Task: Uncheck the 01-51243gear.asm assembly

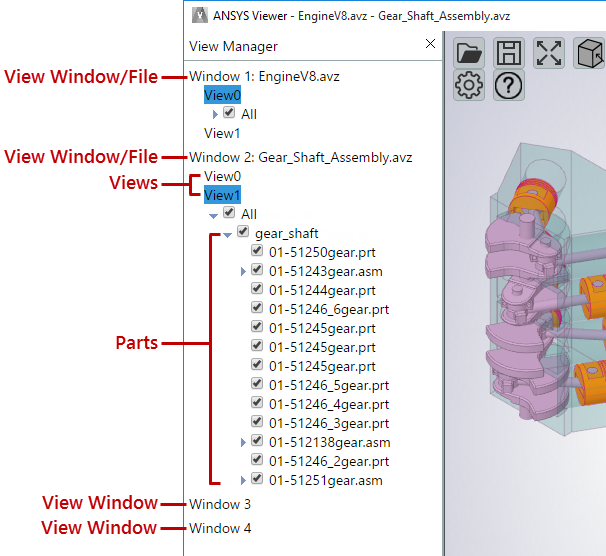Action: click(x=257, y=270)
